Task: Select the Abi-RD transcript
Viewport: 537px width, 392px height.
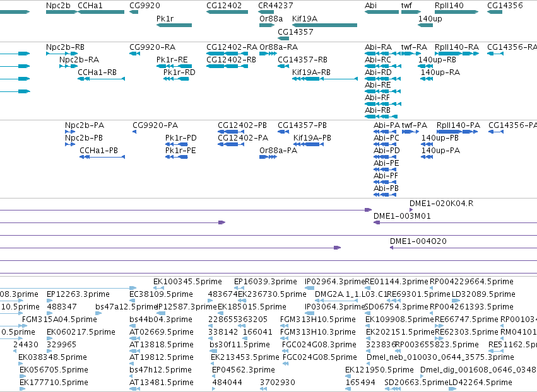Action: pos(382,79)
